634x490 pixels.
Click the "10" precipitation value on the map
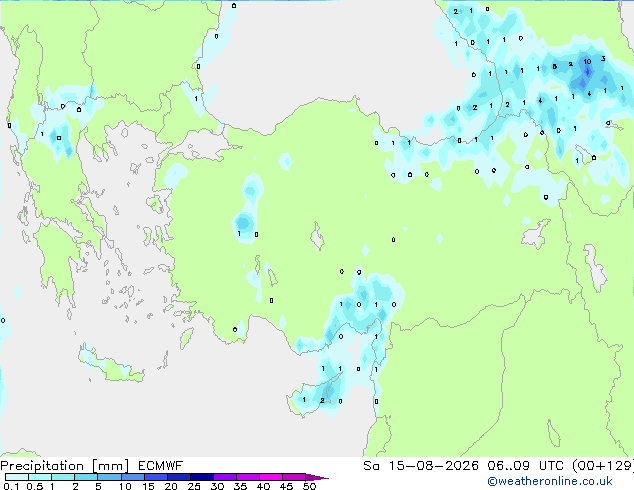[x=587, y=61]
